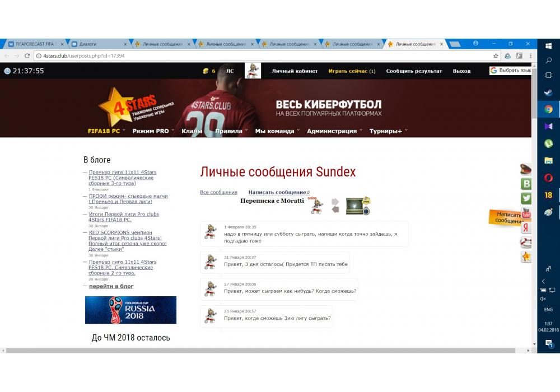Screen dimensions: 560x392
Task: Open the user avatar in the top bar
Action: pyautogui.click(x=253, y=71)
